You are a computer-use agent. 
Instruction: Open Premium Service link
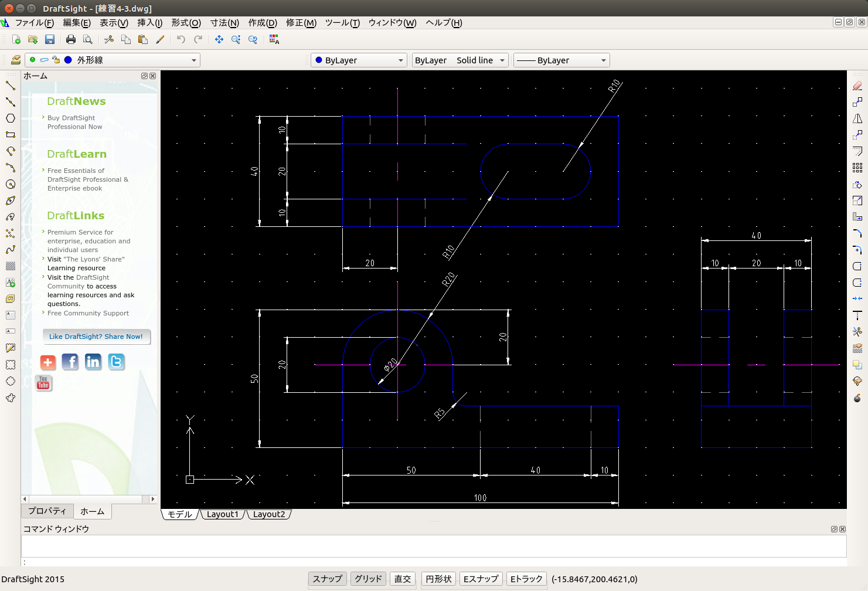pyautogui.click(x=89, y=241)
